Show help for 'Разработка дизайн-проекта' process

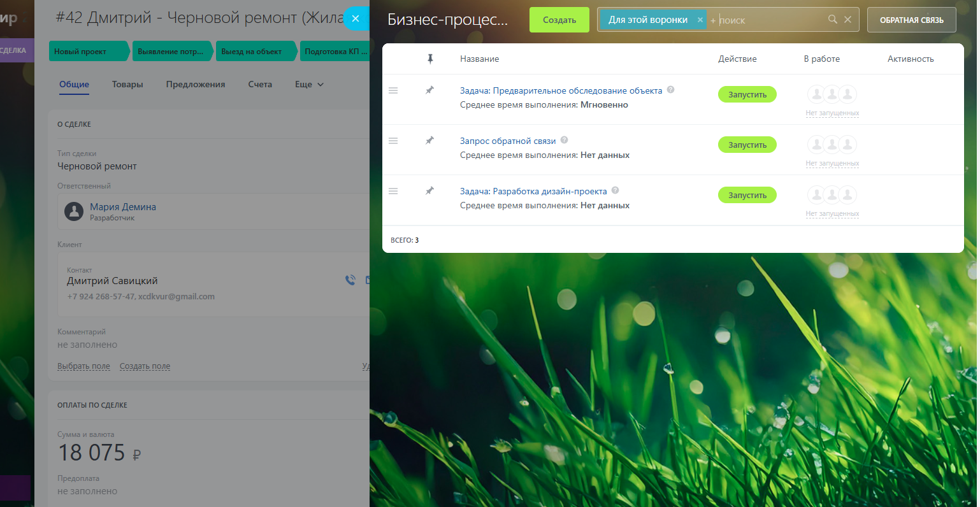[x=615, y=190]
